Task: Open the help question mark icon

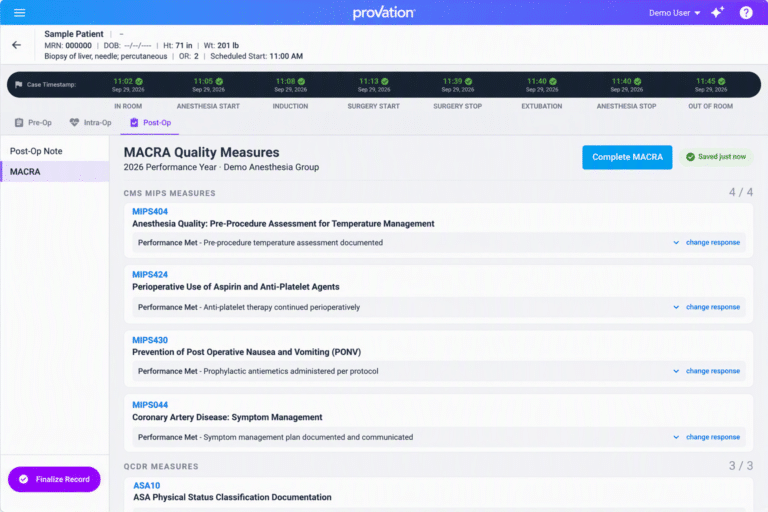Action: (746, 13)
